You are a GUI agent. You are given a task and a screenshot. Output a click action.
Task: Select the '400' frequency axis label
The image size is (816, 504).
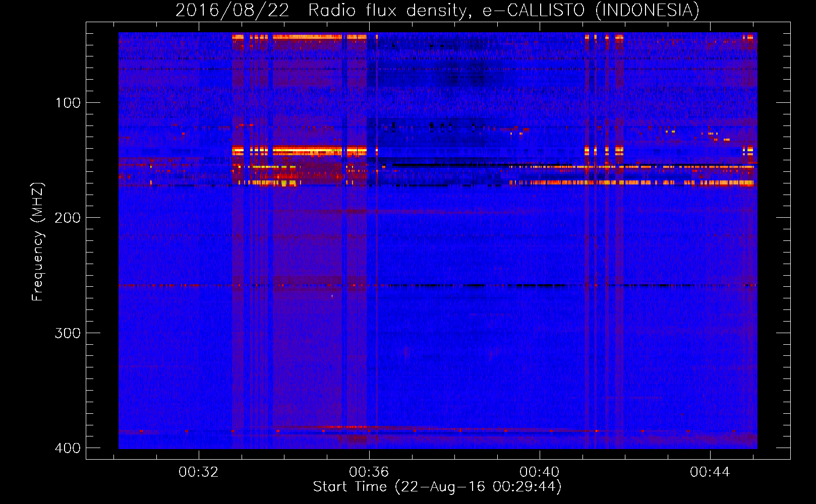tap(68, 448)
